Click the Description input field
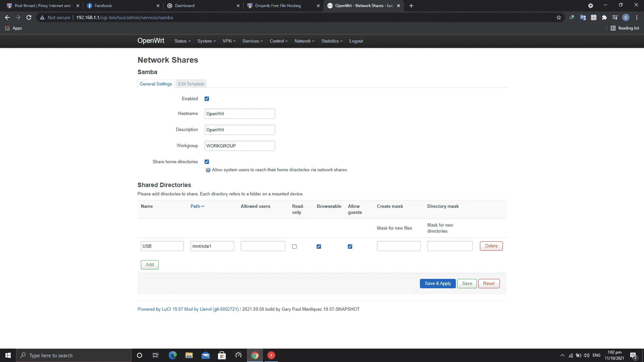Viewport: 644px width, 362px height. point(240,130)
